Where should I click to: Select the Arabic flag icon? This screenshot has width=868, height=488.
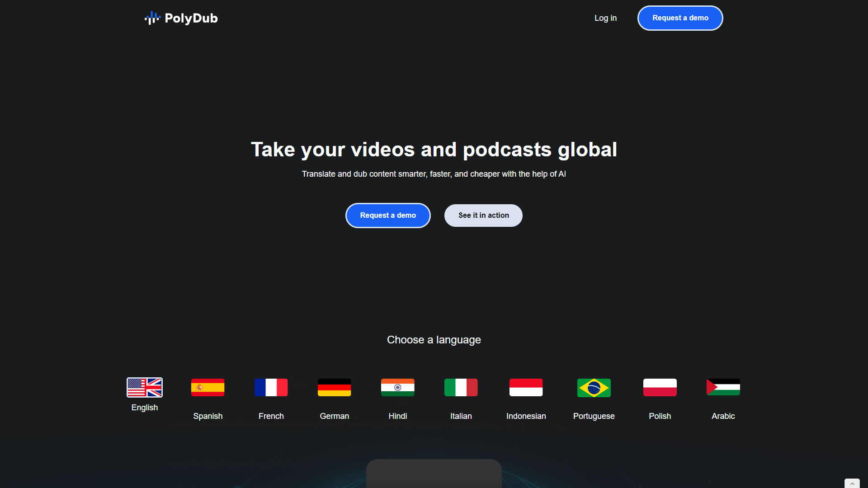click(723, 387)
